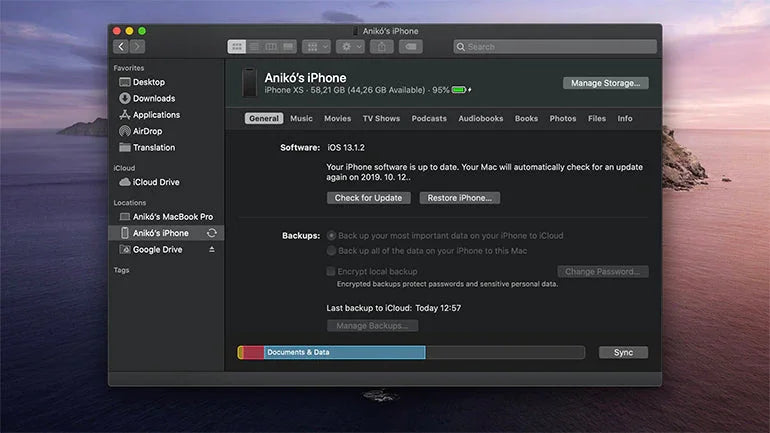Open the group-by grid dropdown
770x433 pixels.
316,47
